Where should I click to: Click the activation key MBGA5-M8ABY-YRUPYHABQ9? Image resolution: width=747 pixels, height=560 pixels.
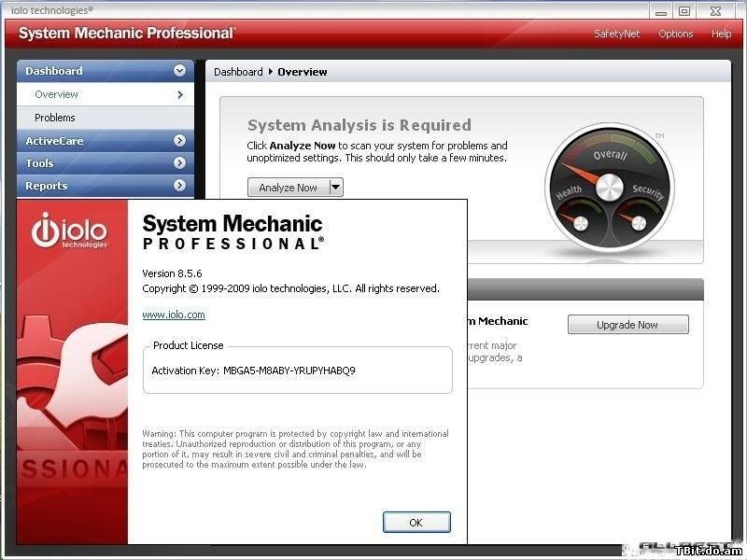click(289, 371)
